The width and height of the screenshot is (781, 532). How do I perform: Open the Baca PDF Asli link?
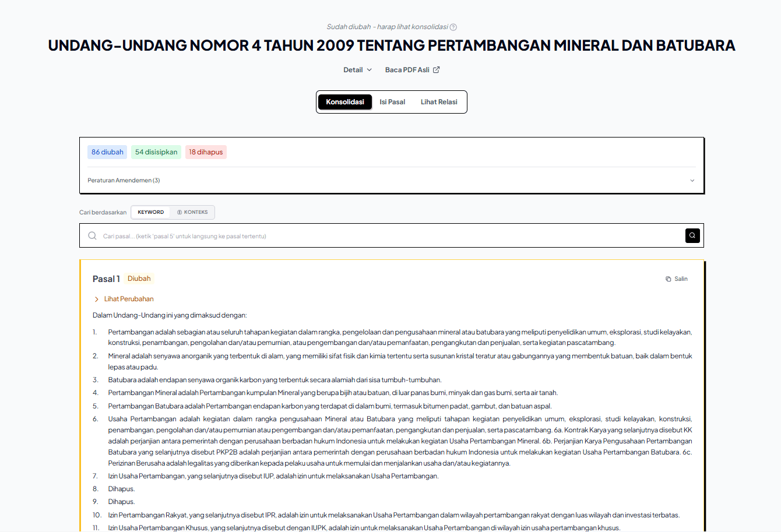[407, 69]
